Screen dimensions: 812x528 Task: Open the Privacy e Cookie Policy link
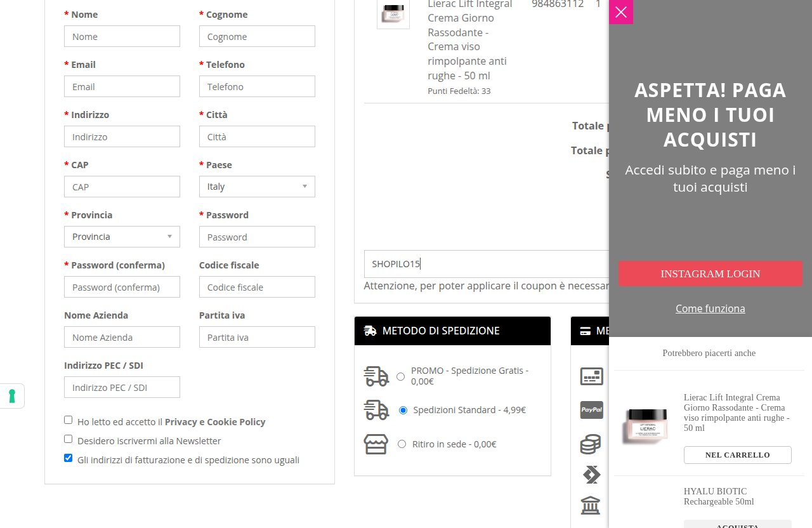[215, 422]
